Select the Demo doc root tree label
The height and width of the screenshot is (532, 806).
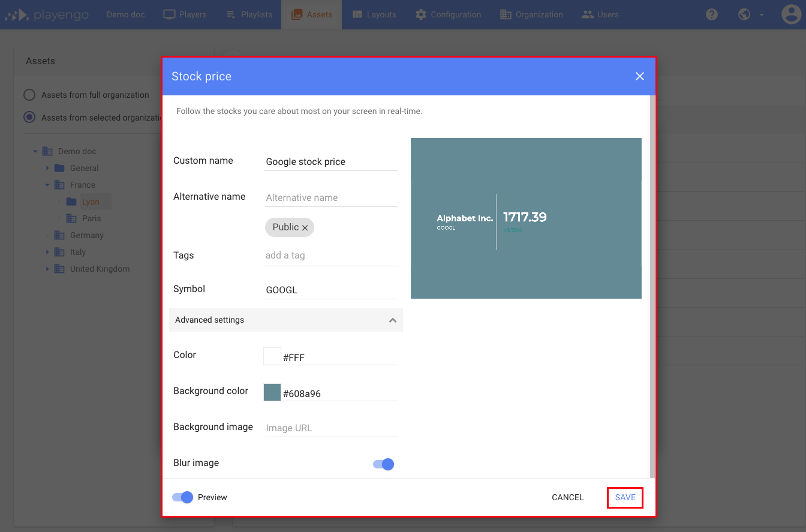[77, 151]
